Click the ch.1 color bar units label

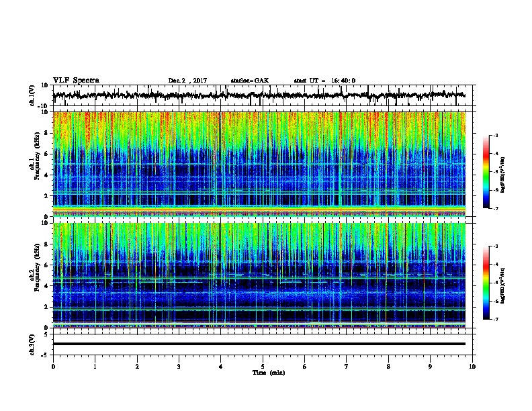[502, 175]
